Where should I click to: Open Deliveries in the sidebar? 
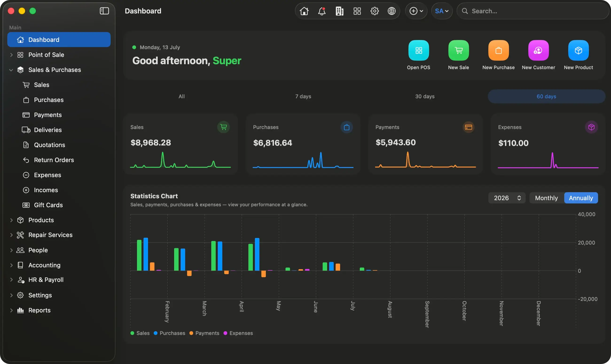[59, 130]
